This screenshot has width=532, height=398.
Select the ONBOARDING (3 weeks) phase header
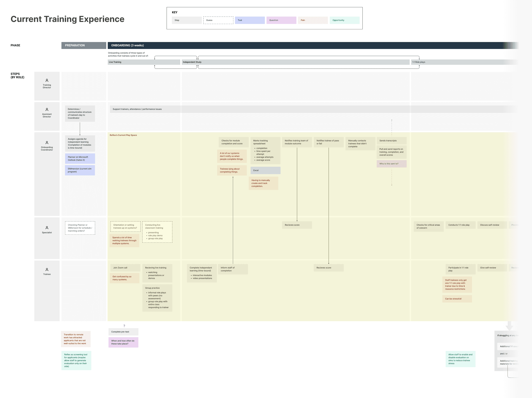(305, 45)
